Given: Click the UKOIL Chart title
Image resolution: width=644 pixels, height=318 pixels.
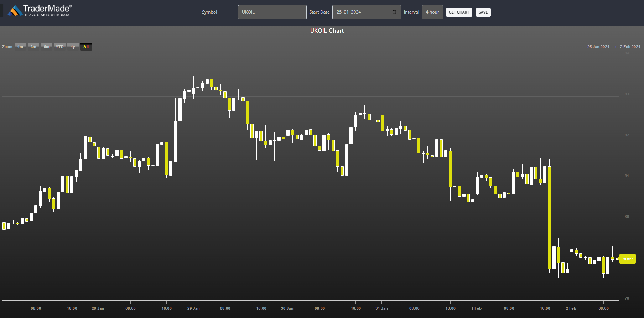Looking at the screenshot, I should click(327, 31).
